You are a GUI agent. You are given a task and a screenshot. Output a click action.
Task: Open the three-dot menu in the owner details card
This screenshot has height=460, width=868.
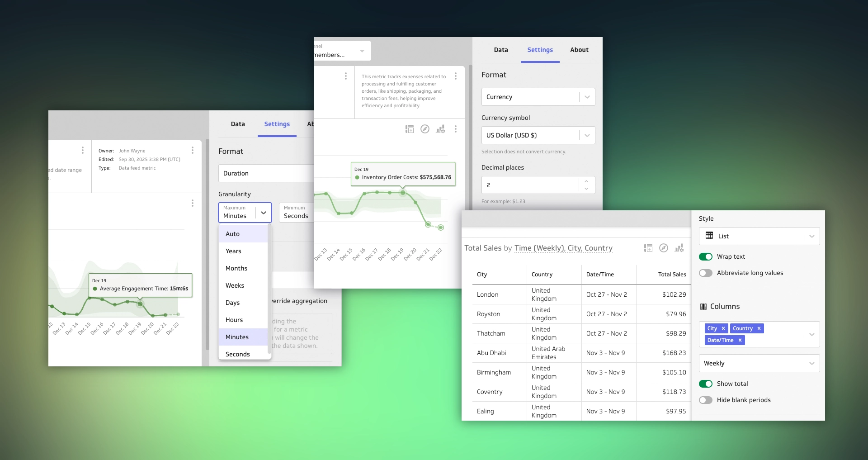coord(192,150)
